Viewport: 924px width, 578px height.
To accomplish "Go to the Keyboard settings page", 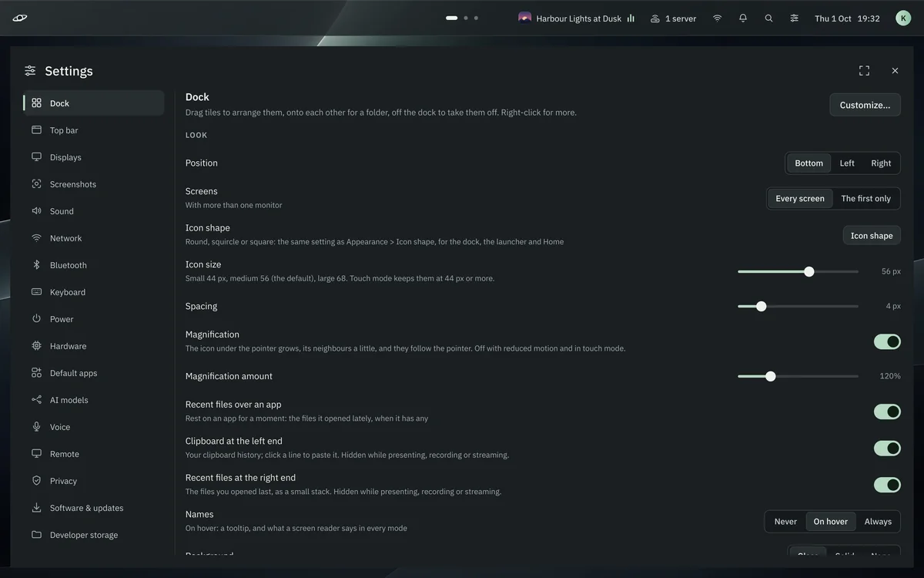I will pyautogui.click(x=94, y=292).
